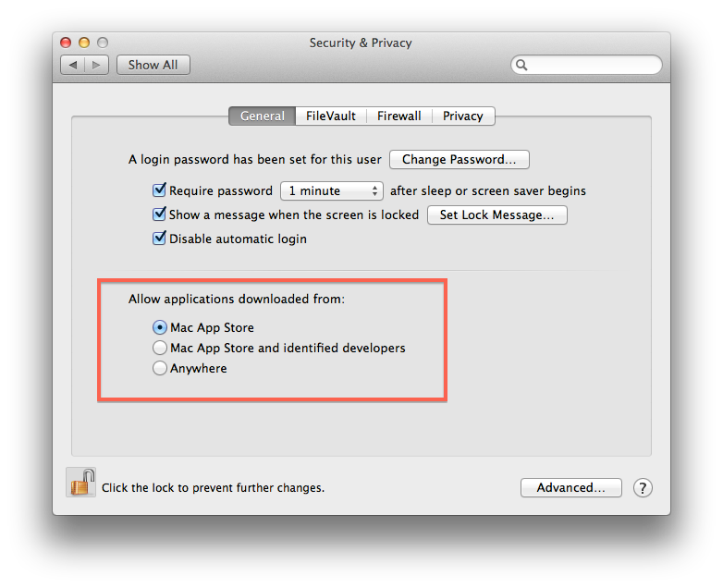Viewport: 723px width, 588px height.
Task: Select Mac App Store and identified developers
Action: [160, 348]
